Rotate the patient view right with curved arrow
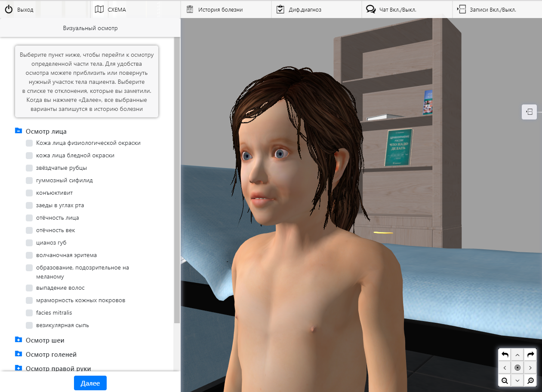 pos(530,355)
